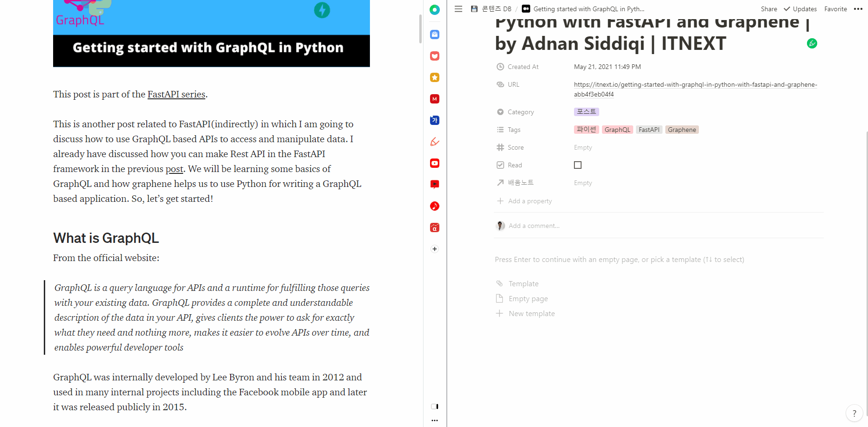Click the article page vertical scrollbar
This screenshot has width=868, height=427.
coord(420,29)
